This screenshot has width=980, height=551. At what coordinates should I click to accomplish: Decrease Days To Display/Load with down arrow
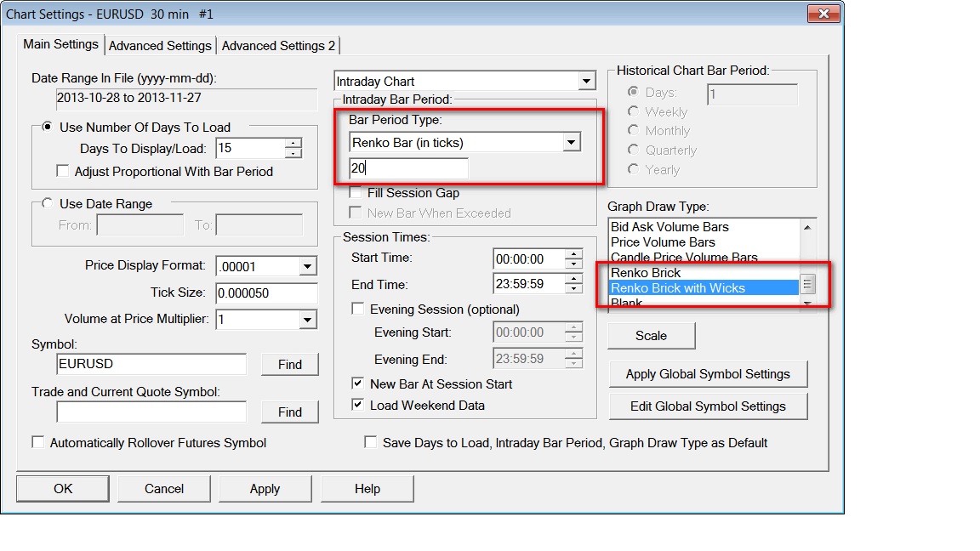coord(293,153)
